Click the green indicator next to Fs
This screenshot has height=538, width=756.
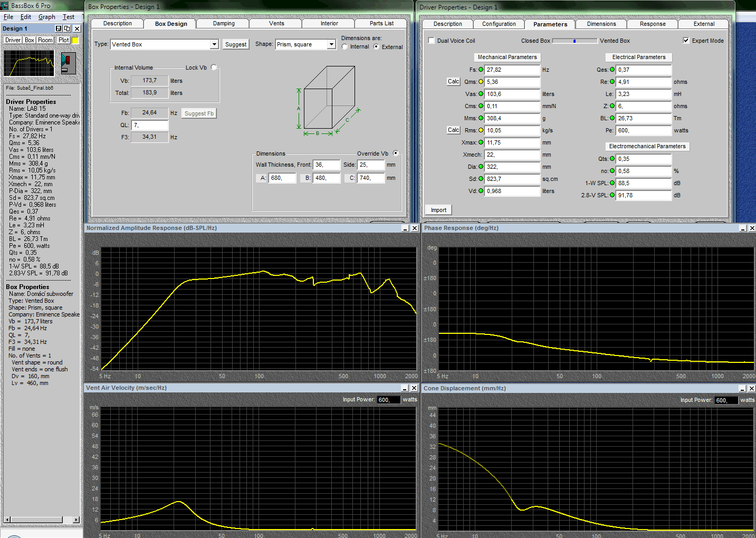click(481, 70)
